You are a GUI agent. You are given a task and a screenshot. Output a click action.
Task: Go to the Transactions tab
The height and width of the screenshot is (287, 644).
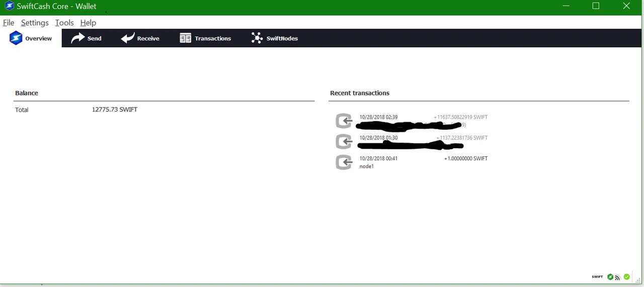pos(205,38)
